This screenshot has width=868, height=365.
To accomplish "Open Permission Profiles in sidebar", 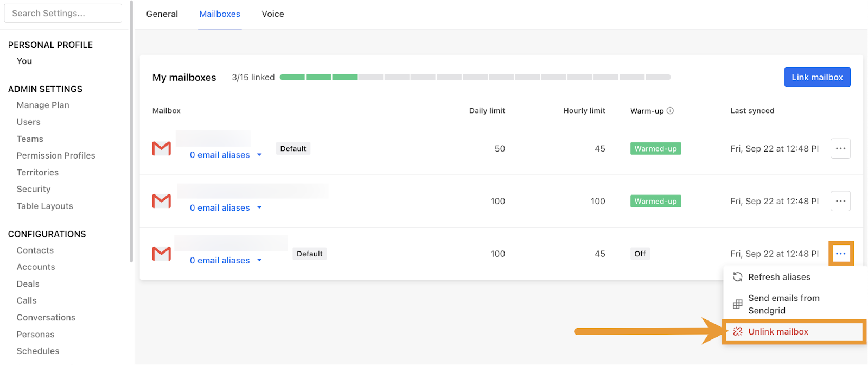I will pos(56,155).
